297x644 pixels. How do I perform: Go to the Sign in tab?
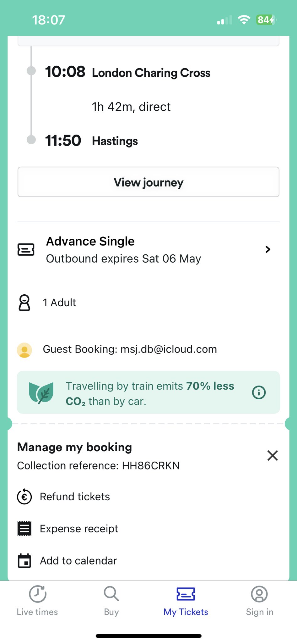click(260, 601)
